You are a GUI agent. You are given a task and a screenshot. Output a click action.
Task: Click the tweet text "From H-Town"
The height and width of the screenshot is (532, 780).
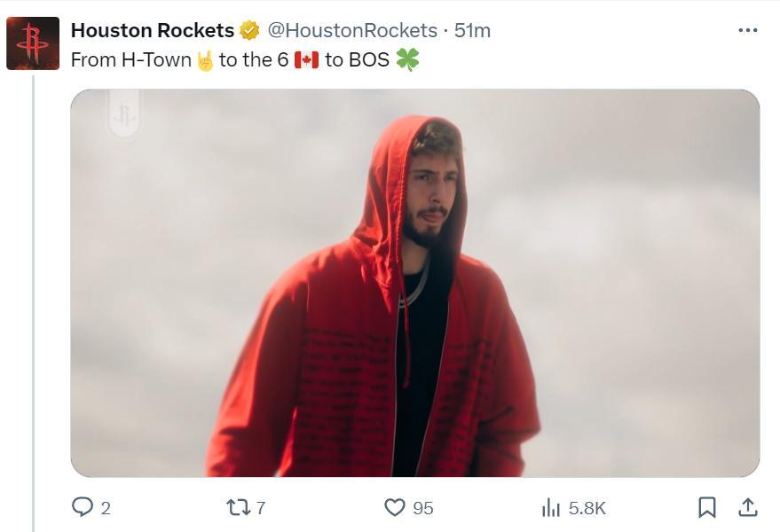pyautogui.click(x=130, y=61)
